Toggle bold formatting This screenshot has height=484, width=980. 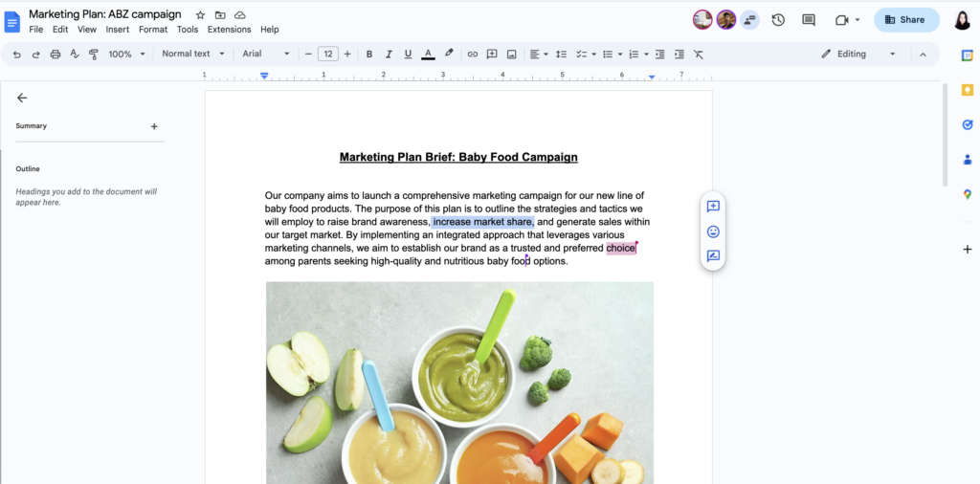[369, 55]
